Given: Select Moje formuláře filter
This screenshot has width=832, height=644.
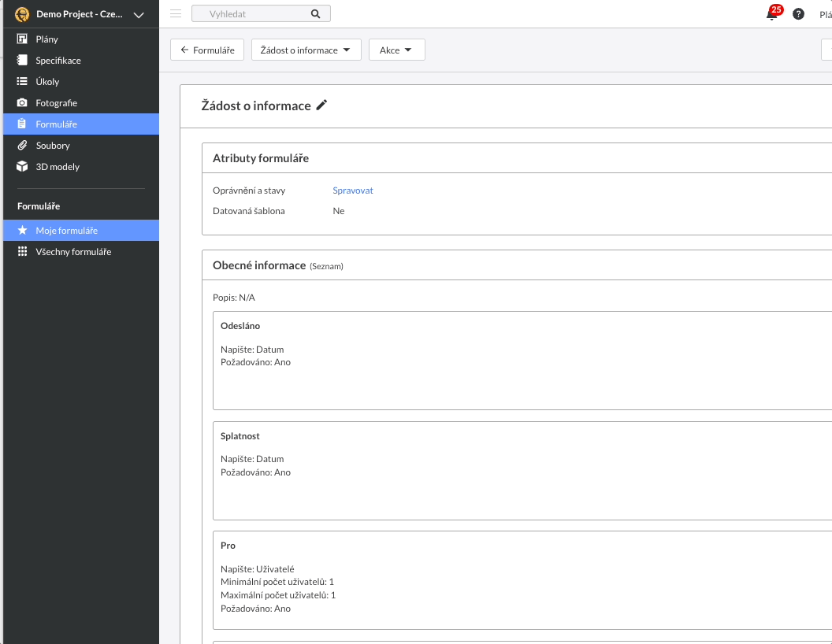Looking at the screenshot, I should pyautogui.click(x=81, y=230).
